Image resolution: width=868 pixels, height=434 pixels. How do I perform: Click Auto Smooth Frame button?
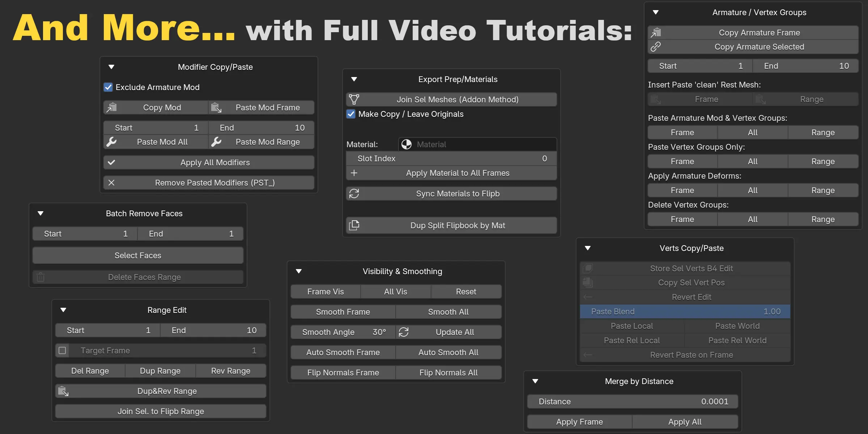(x=343, y=352)
